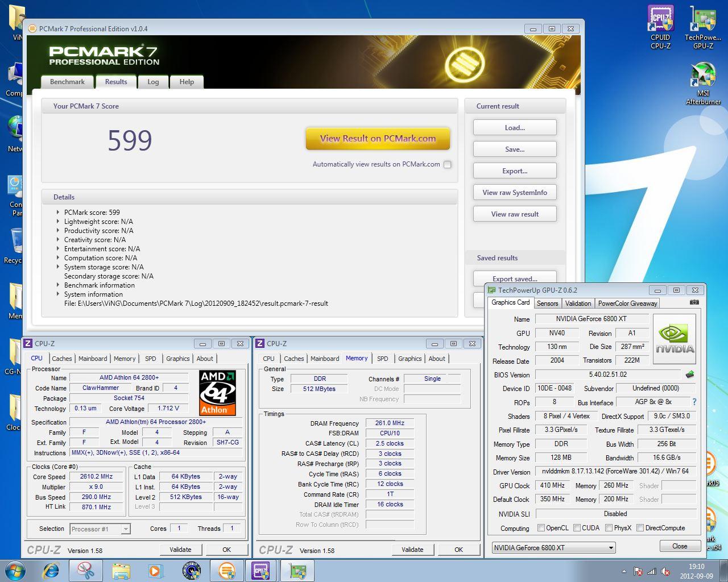Image resolution: width=728 pixels, height=582 pixels.
Task: Open the NVIDIA GeForce 6800 XT GPU dropdown
Action: [x=553, y=547]
